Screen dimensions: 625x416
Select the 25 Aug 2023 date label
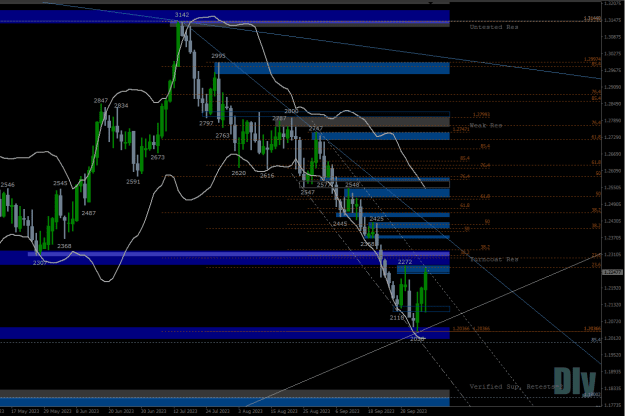tap(316, 411)
